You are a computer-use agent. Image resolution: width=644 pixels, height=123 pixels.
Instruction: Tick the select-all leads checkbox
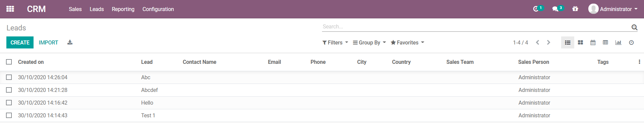[9, 62]
